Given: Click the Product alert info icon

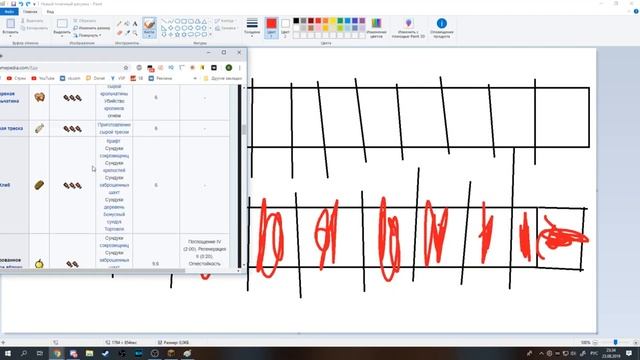Looking at the screenshot, I should 442,24.
